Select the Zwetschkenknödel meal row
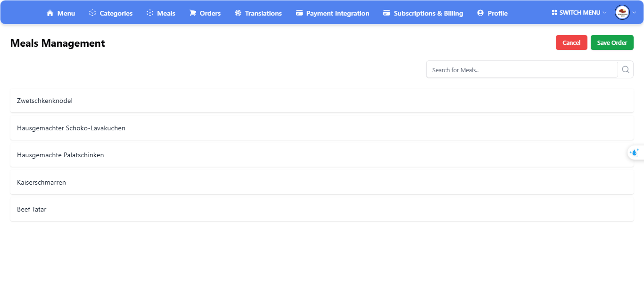 click(322, 101)
